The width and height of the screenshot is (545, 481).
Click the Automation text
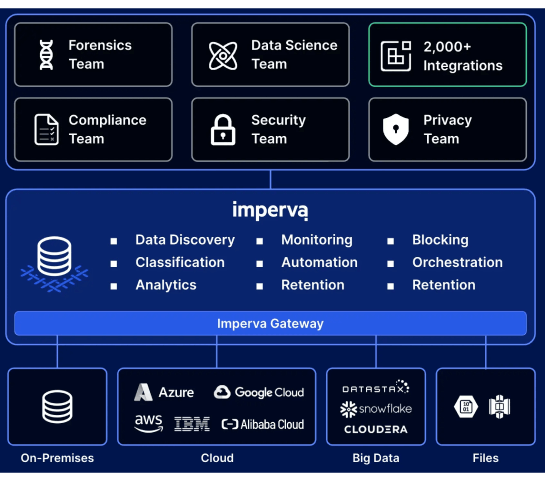(x=319, y=262)
